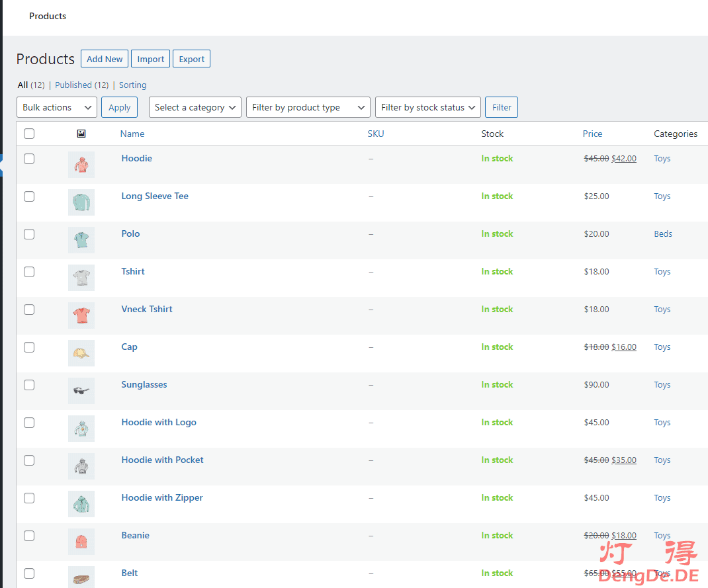
Task: Select the Polo shirt thumbnail
Action: point(81,240)
